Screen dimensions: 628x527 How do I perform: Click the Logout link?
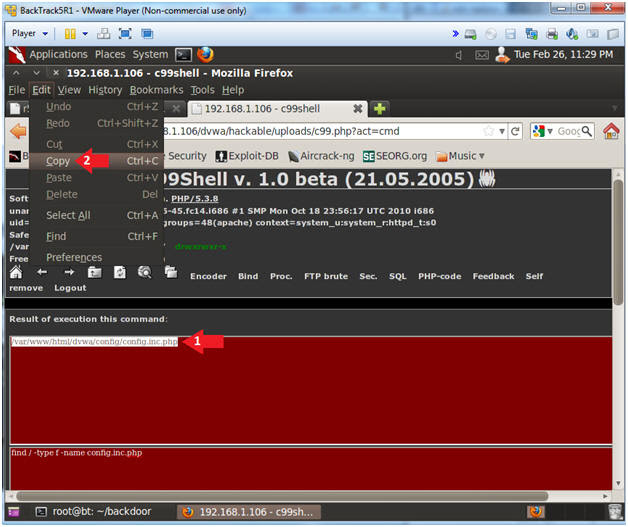70,288
